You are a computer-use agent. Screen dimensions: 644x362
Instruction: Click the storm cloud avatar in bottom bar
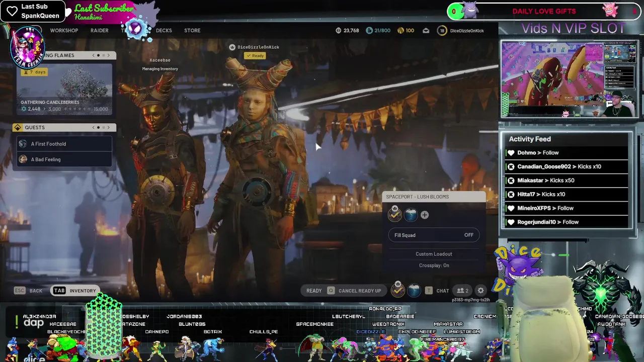[414, 291]
